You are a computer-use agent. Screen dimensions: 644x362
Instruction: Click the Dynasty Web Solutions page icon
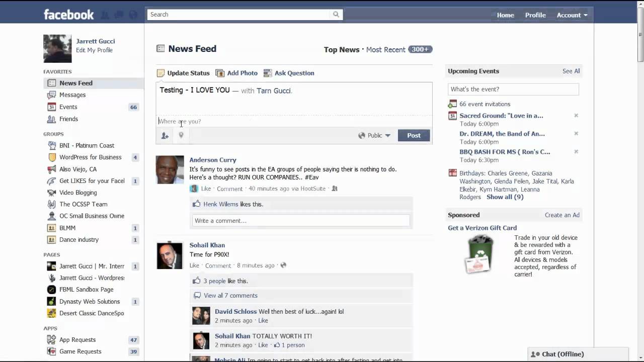(x=51, y=302)
